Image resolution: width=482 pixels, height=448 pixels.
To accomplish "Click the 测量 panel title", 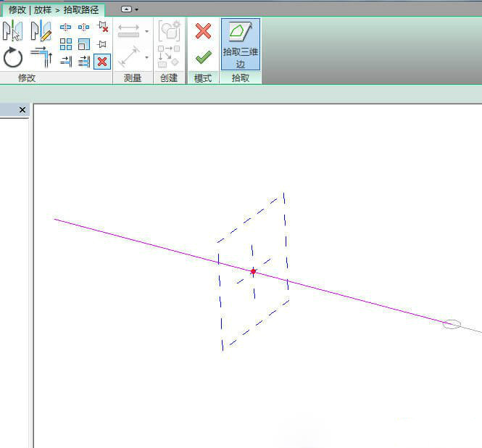I will pyautogui.click(x=133, y=78).
